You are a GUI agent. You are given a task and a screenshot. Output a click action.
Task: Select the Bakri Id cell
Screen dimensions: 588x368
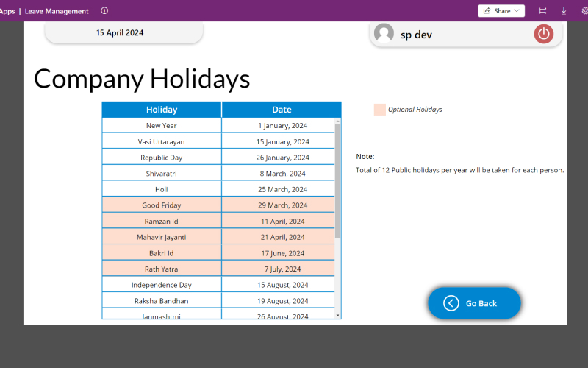point(162,253)
